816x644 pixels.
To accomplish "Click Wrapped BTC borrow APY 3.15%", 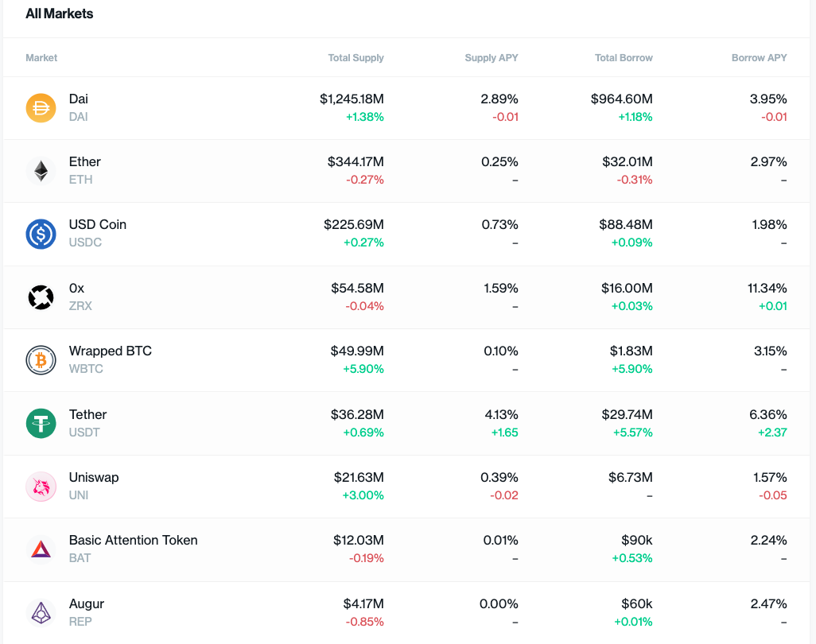I will (770, 351).
